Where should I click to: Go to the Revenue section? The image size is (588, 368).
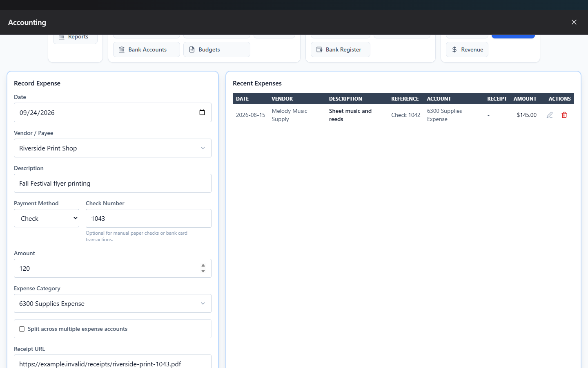(x=467, y=49)
